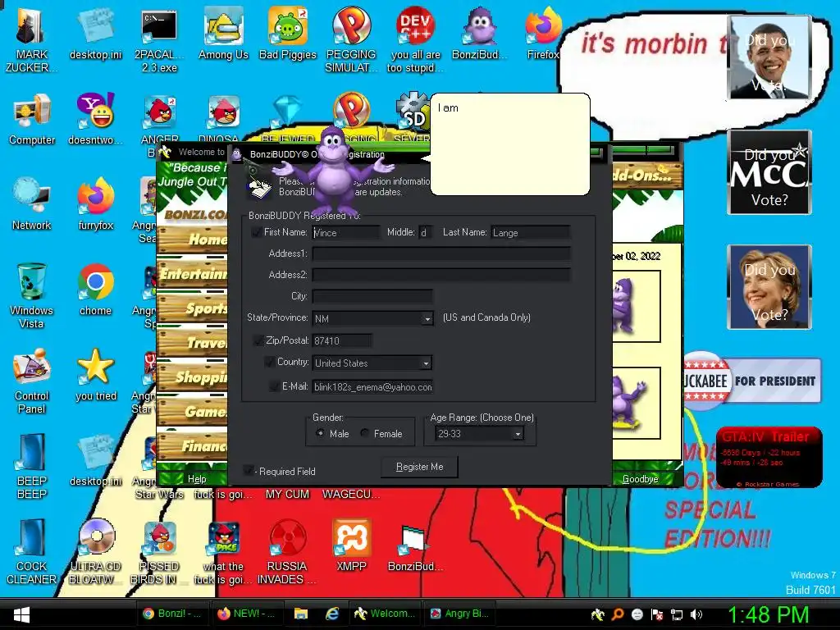Launch the Among Us desktop shortcut
This screenshot has height=630, width=840.
tap(223, 34)
